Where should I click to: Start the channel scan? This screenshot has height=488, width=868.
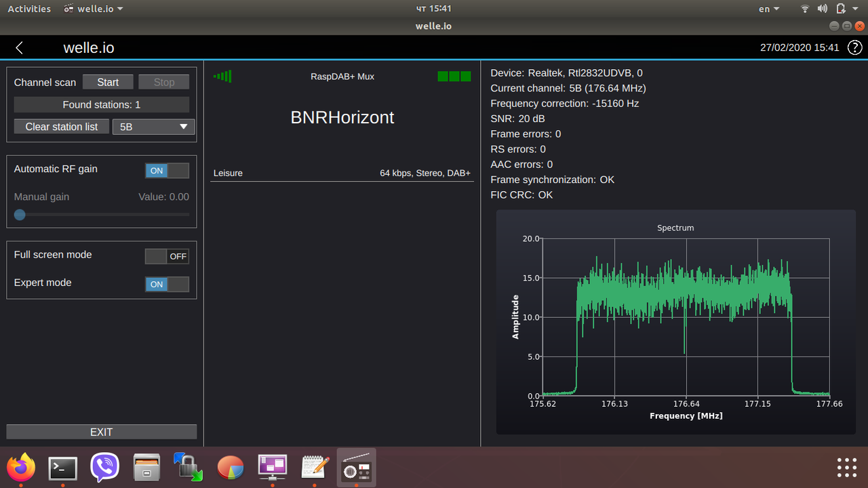tap(108, 82)
